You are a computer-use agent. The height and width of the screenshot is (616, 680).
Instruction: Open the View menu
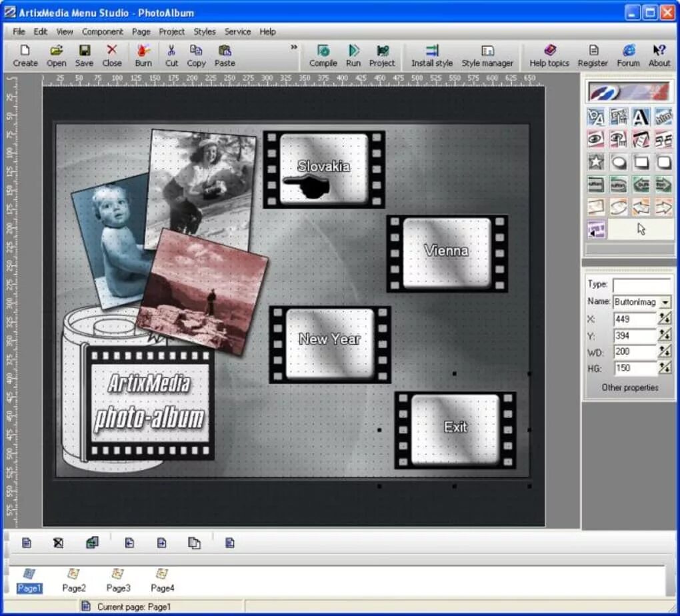point(65,32)
